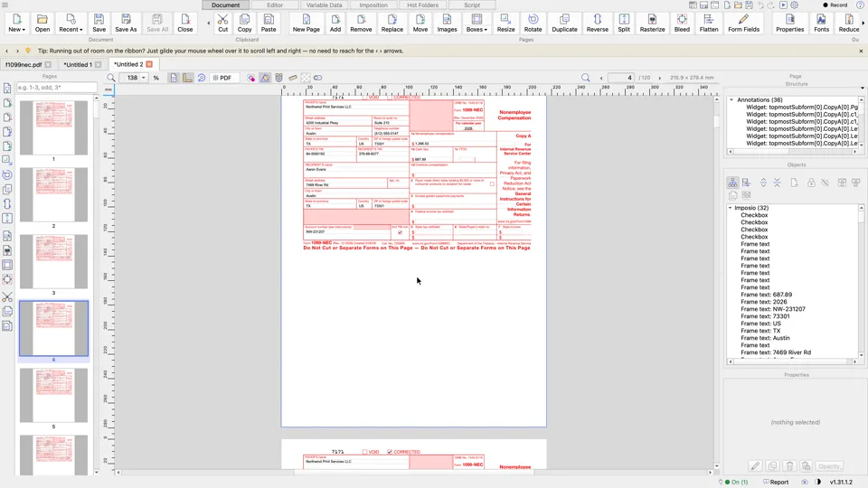Click the Cut tool in the Clipboard group

222,23
